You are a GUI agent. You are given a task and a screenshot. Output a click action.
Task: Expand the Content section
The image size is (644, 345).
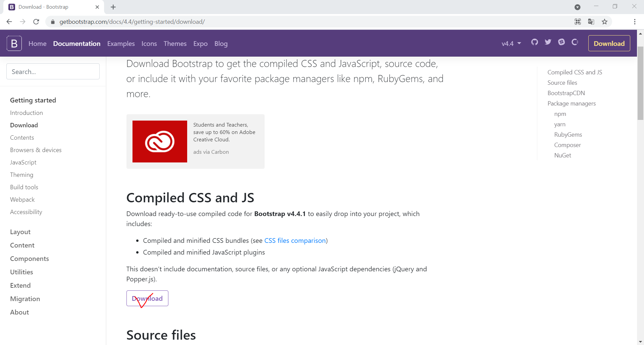22,245
